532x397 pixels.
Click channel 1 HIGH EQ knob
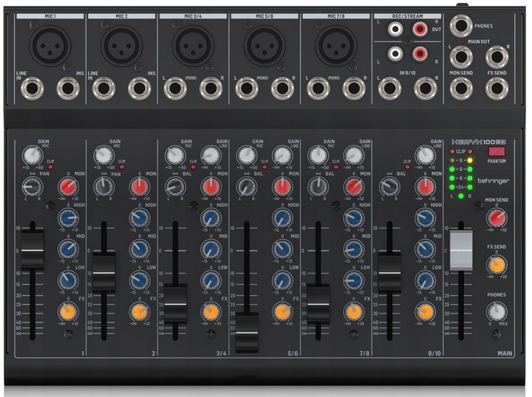tap(68, 218)
